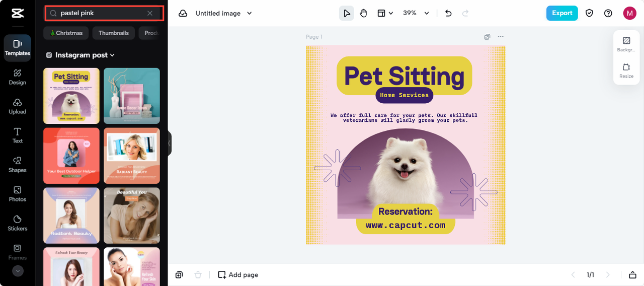This screenshot has width=644, height=286.
Task: Click the Add page button
Action: [x=238, y=275]
